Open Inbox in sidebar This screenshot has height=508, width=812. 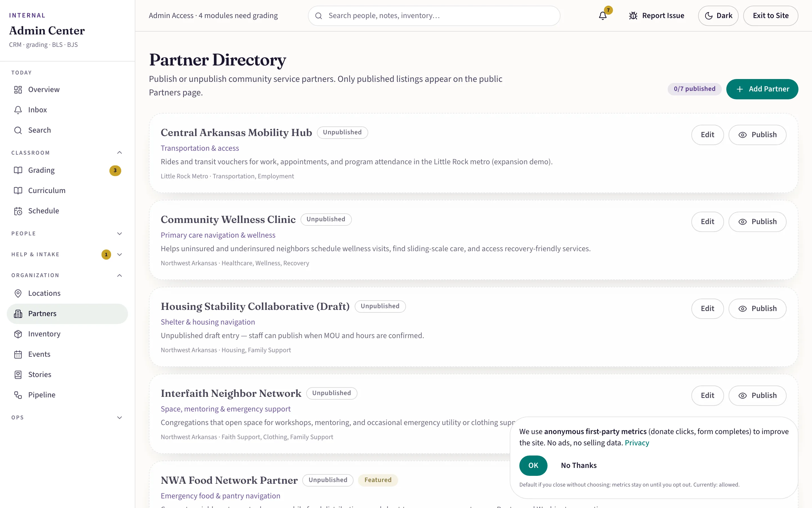(x=67, y=110)
